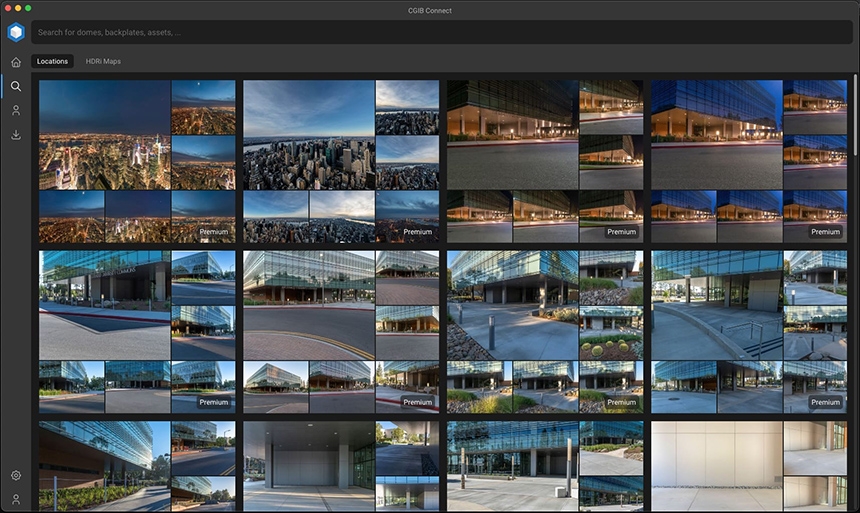860x513 pixels.
Task: Click Premium badge on bollard plaza set
Action: click(621, 402)
